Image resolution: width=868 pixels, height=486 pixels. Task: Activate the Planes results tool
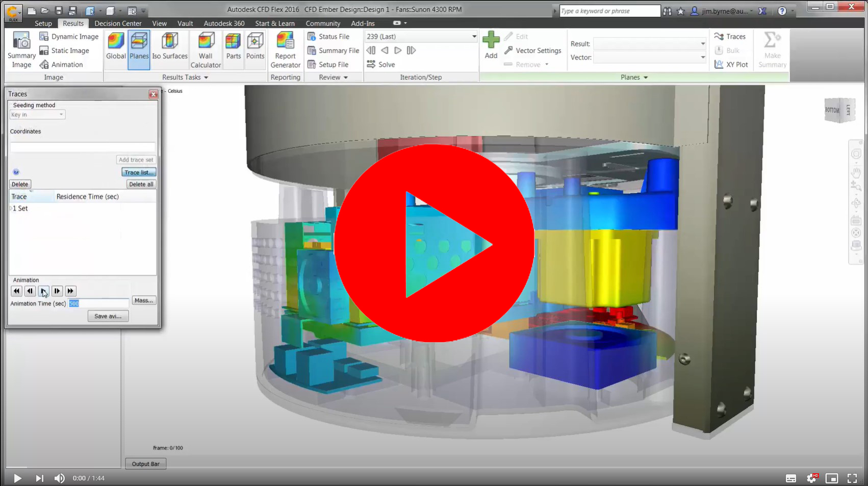[x=139, y=50]
